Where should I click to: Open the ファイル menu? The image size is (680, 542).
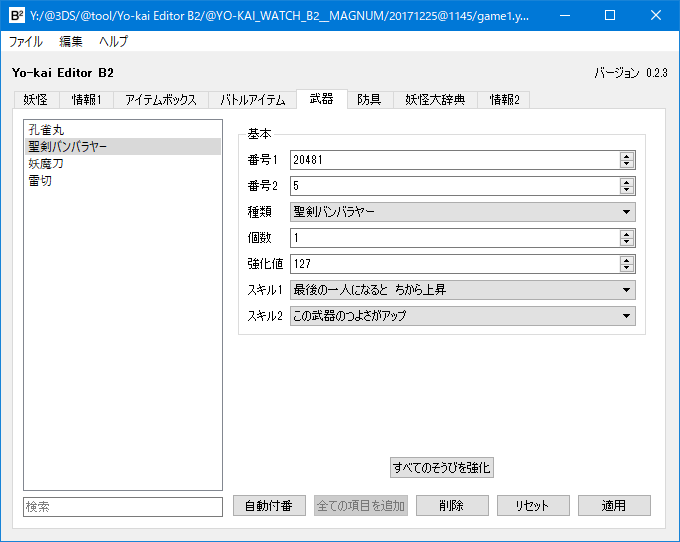click(26, 42)
